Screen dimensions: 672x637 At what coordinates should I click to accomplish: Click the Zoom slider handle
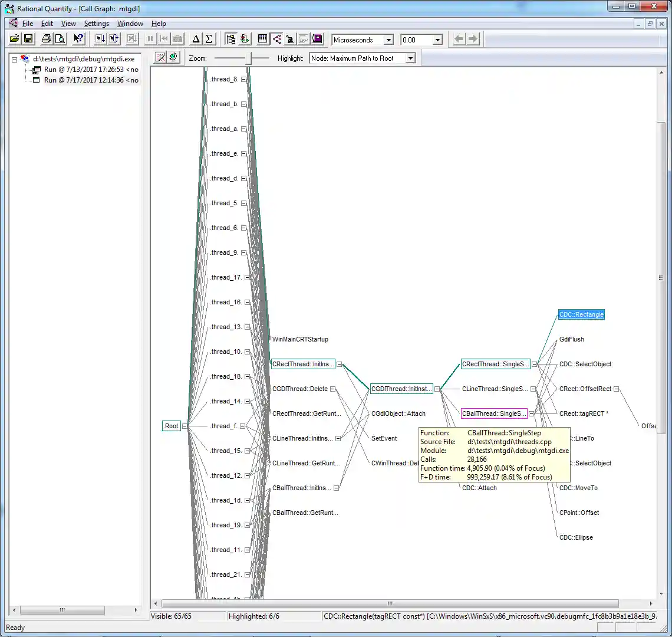tap(249, 58)
